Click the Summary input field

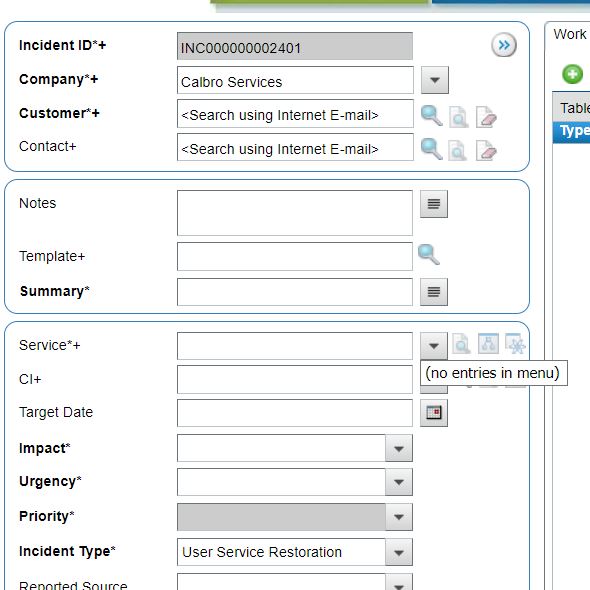coord(295,292)
